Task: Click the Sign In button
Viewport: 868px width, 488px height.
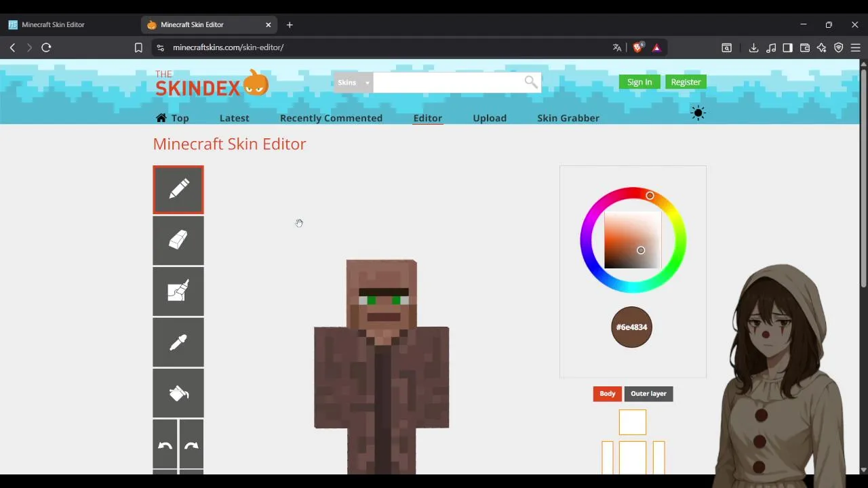Action: point(639,82)
